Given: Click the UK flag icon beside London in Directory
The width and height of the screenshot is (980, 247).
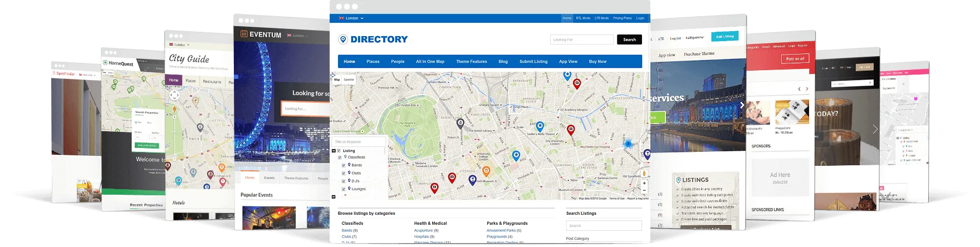Looking at the screenshot, I should (x=341, y=18).
